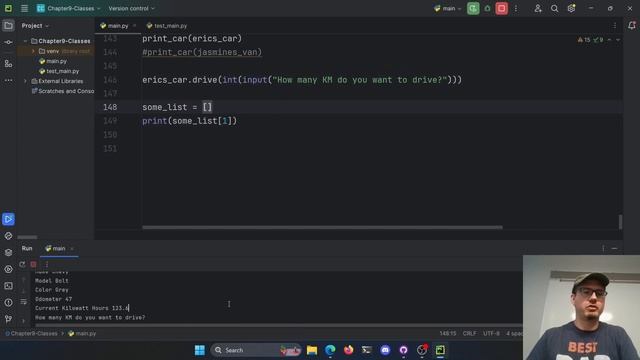The image size is (640, 360).
Task: Open the Git tool window icon
Action: [8, 319]
